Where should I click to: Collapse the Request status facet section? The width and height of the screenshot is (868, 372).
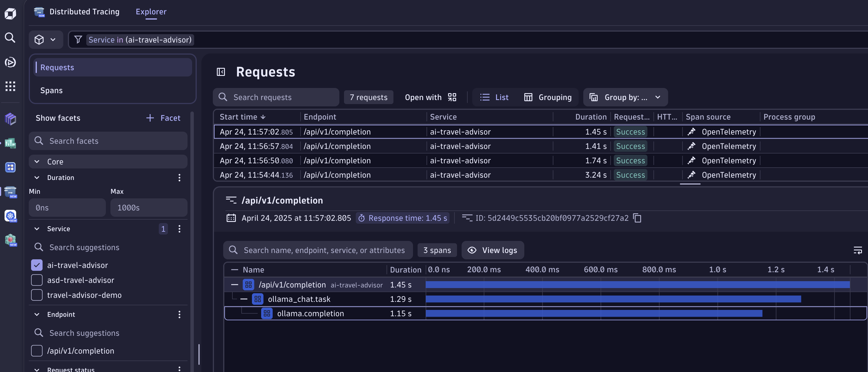(x=37, y=369)
